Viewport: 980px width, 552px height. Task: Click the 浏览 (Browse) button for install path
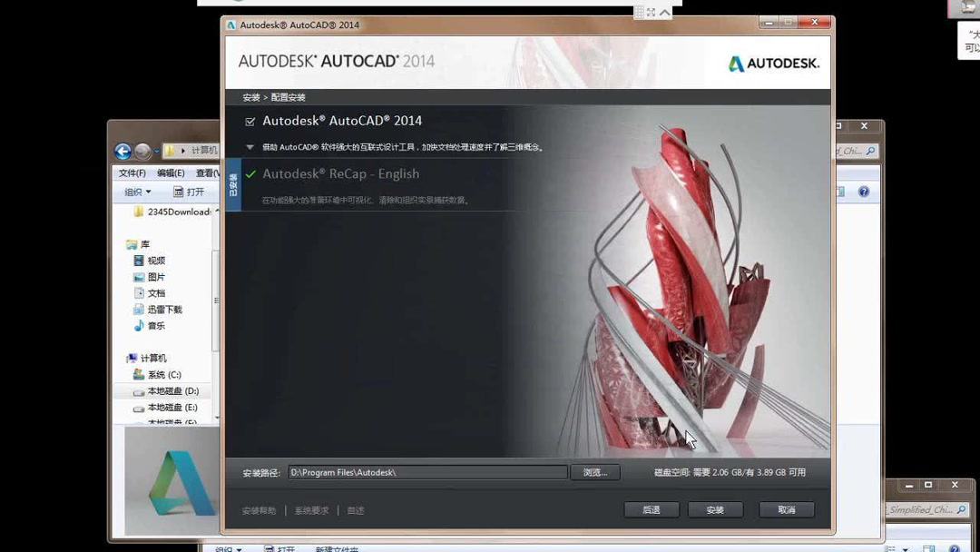pos(595,472)
